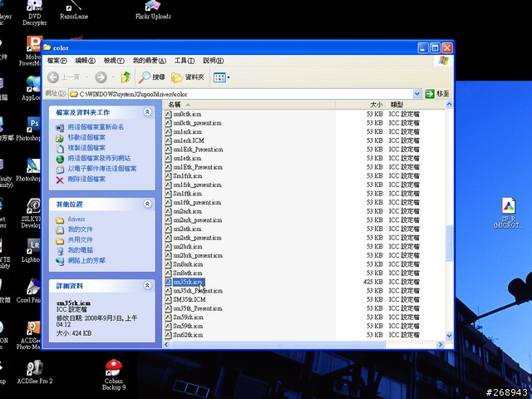Select the Flickr Uploadr desktop icon
The height and width of the screenshot is (399, 532).
point(153,9)
